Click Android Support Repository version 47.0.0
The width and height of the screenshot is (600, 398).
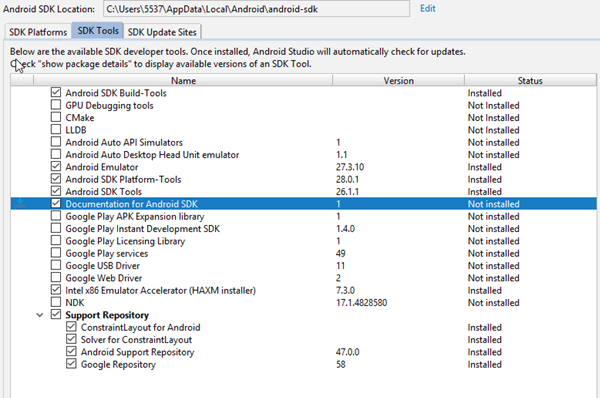348,352
